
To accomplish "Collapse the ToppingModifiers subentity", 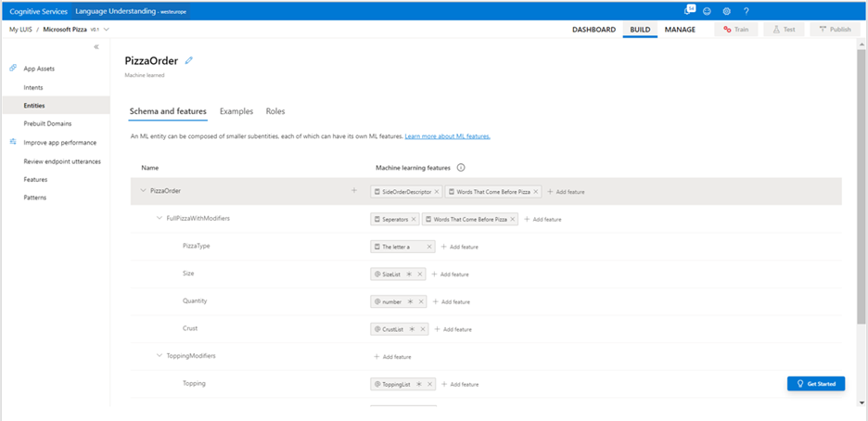I will pyautogui.click(x=160, y=356).
